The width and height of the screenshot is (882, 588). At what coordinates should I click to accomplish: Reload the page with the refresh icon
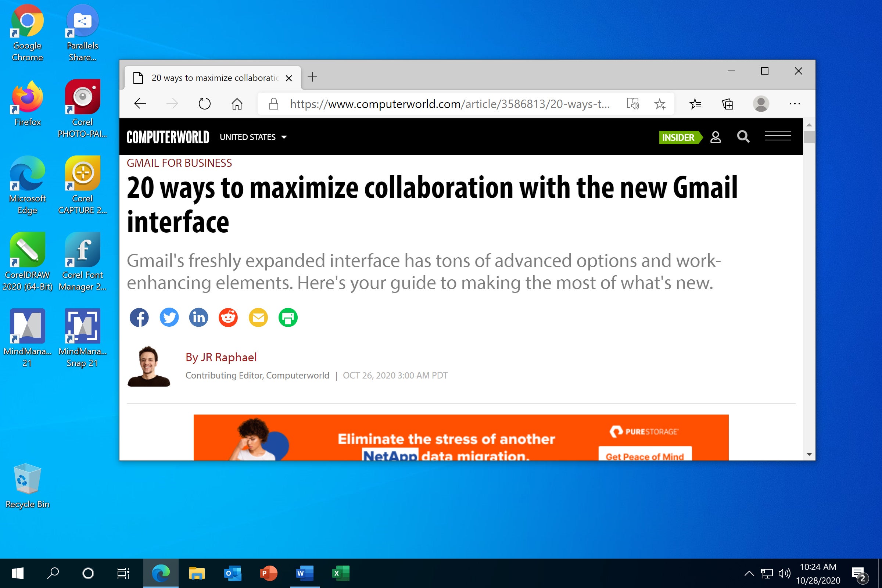click(204, 104)
